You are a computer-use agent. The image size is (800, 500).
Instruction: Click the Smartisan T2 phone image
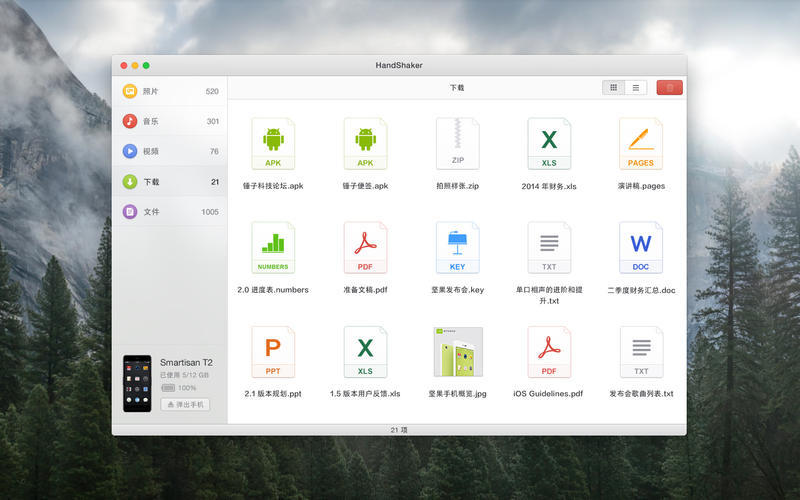pyautogui.click(x=137, y=382)
